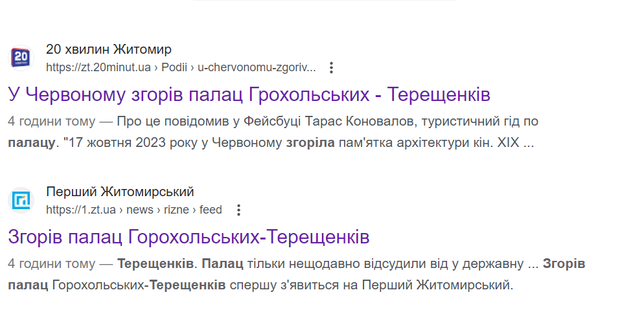Click the site name '20 хвилин Житомир'
Screen dimensions: 644x323
(109, 49)
